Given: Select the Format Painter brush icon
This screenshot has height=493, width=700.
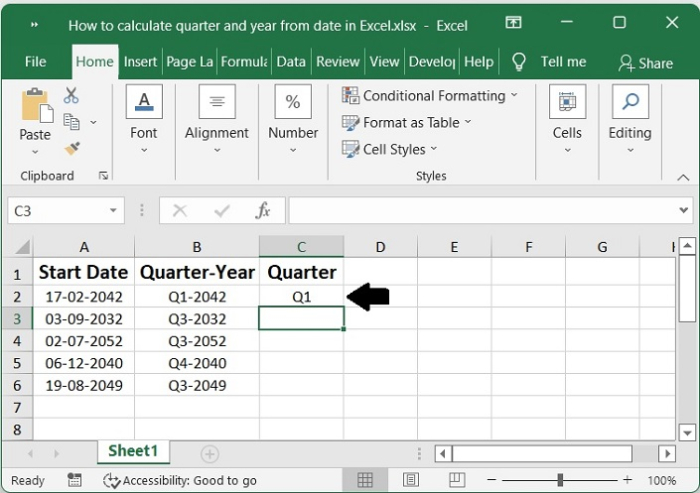Looking at the screenshot, I should 72,148.
